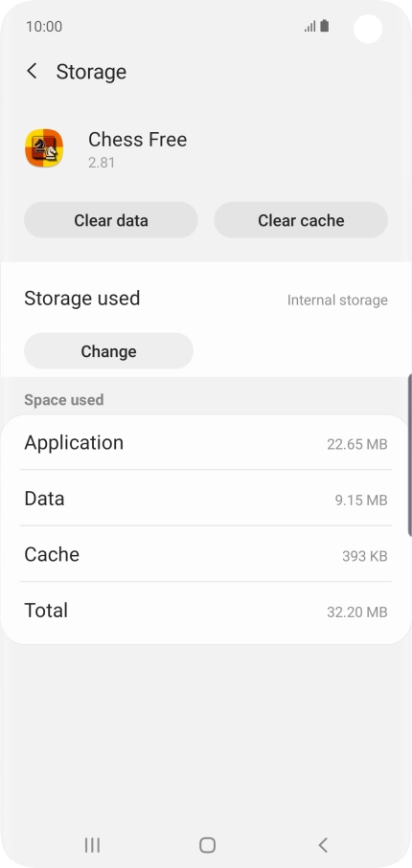Tap the back arrow beside Storage
The width and height of the screenshot is (412, 868).
(x=33, y=71)
